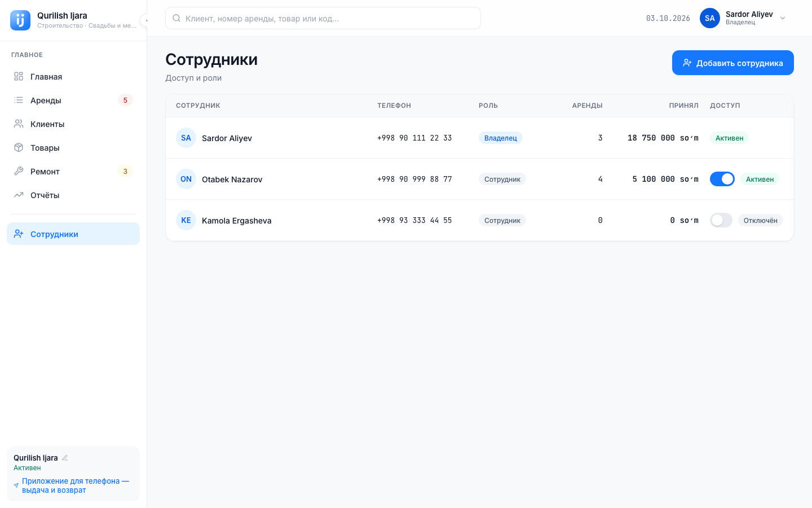The height and width of the screenshot is (508, 812).
Task: Open Клиенты via its people icon
Action: click(x=19, y=124)
